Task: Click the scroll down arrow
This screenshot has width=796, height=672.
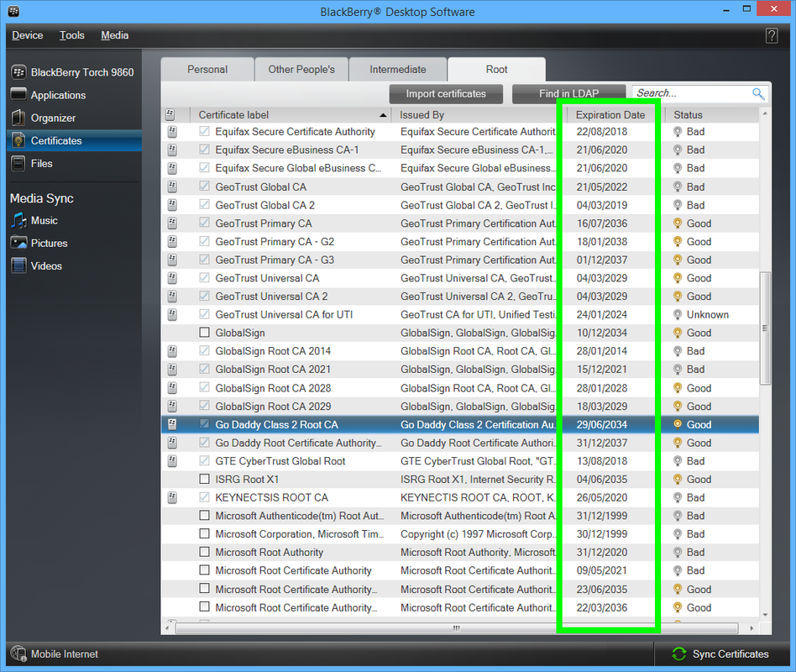Action: [x=765, y=615]
